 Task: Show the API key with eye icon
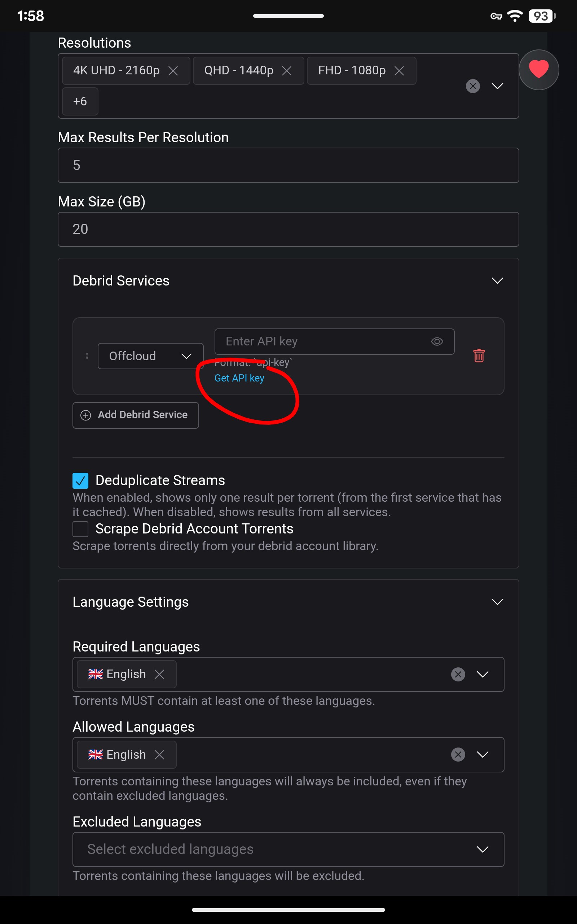point(437,341)
